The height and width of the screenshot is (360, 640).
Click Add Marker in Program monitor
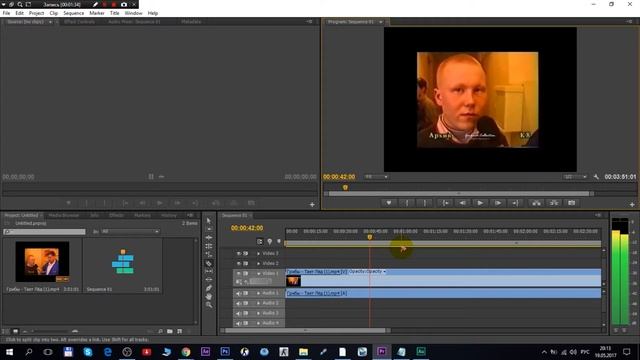coord(389,203)
